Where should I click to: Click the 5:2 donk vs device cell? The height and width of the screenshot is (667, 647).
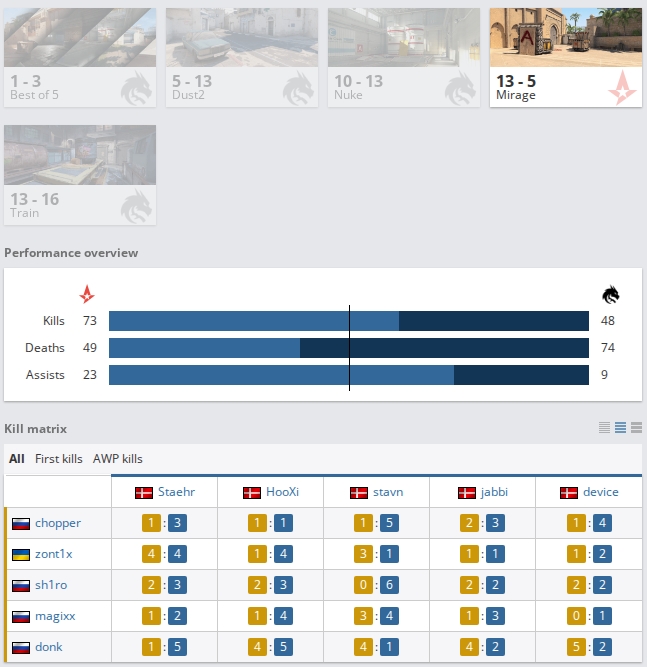tap(589, 647)
